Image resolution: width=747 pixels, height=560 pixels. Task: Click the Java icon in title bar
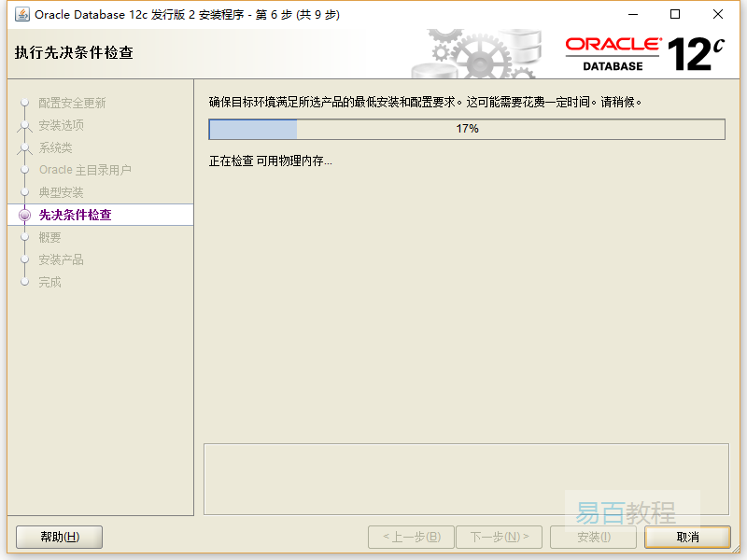pyautogui.click(x=21, y=14)
